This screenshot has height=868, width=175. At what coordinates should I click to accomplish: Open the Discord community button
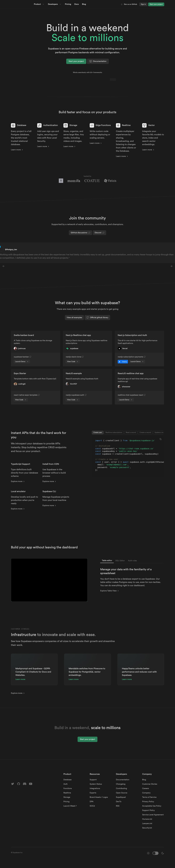[100, 232]
